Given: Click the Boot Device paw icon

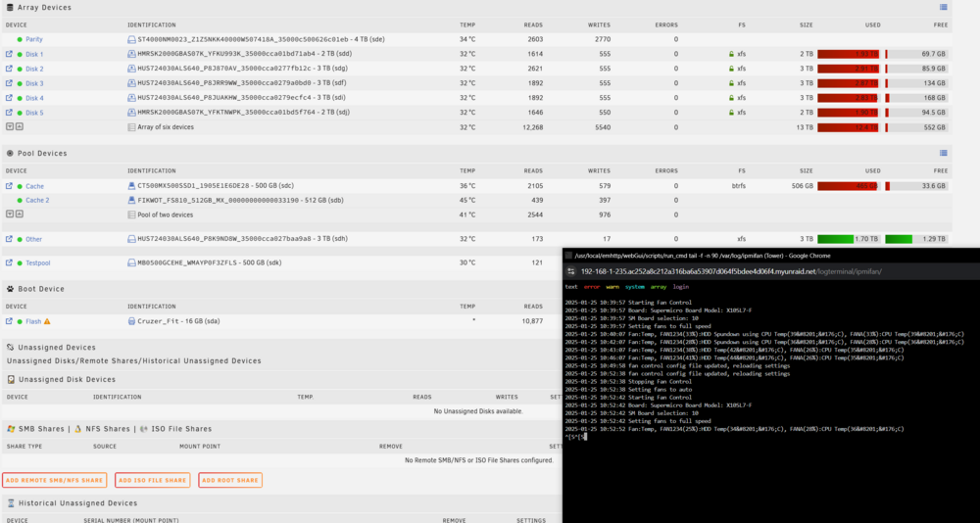Looking at the screenshot, I should point(11,289).
